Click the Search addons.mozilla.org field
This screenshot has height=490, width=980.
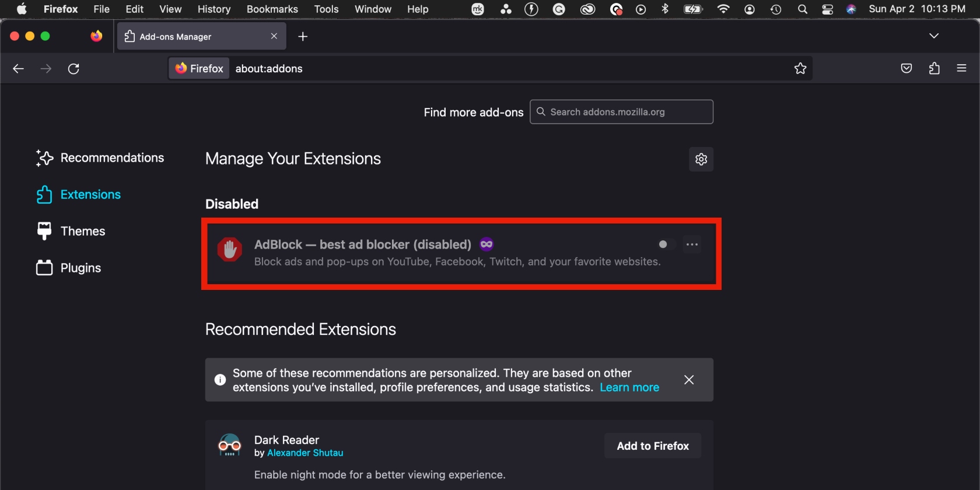tap(621, 112)
